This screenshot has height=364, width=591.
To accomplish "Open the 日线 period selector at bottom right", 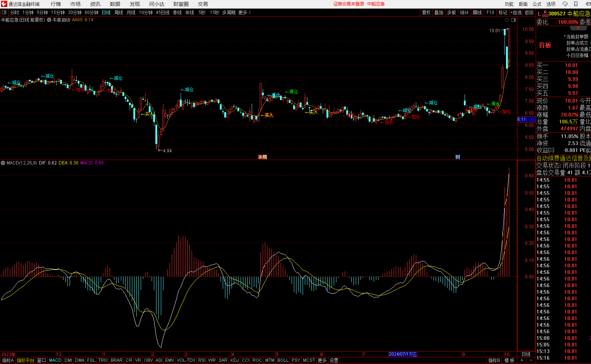I will (526, 354).
